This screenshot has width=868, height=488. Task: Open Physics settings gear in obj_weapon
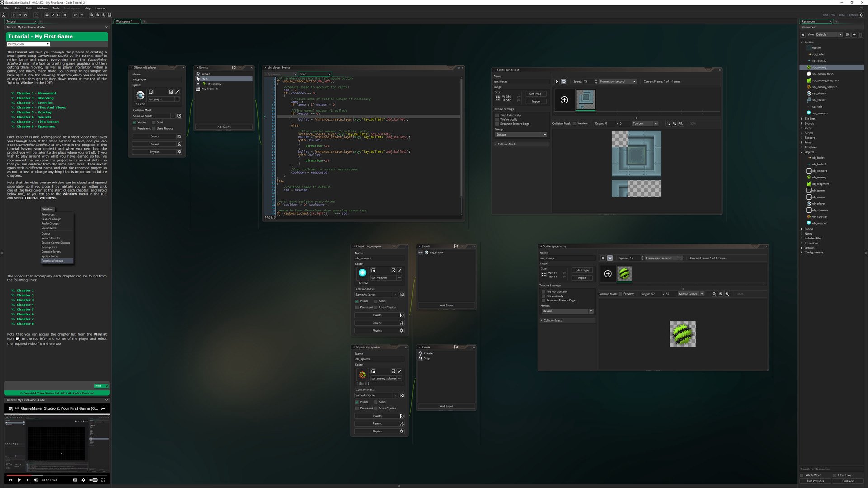pyautogui.click(x=401, y=330)
